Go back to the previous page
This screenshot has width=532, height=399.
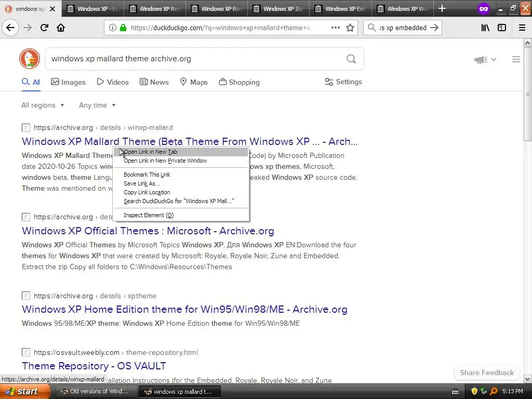coord(10,28)
